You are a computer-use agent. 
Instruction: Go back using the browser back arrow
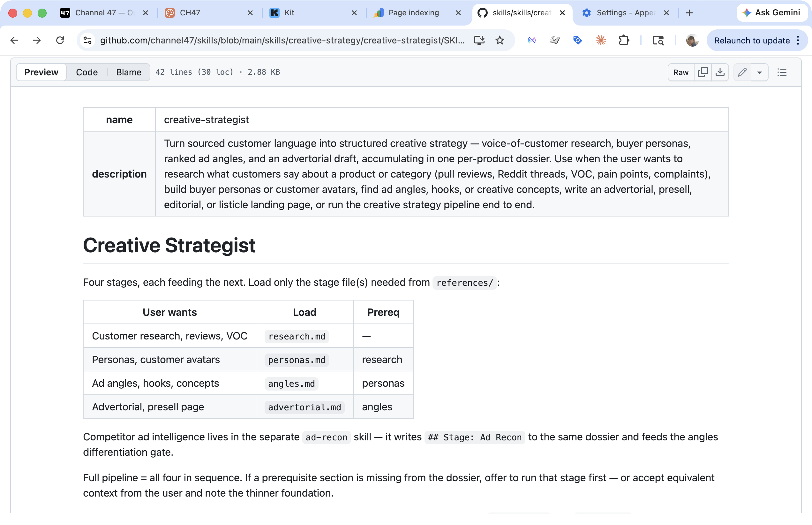pos(14,40)
